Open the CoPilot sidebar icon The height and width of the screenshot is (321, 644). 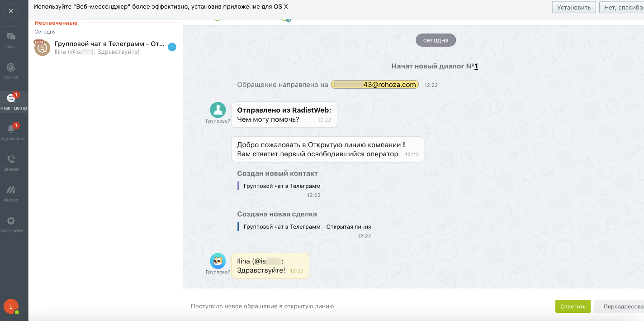pos(11,68)
